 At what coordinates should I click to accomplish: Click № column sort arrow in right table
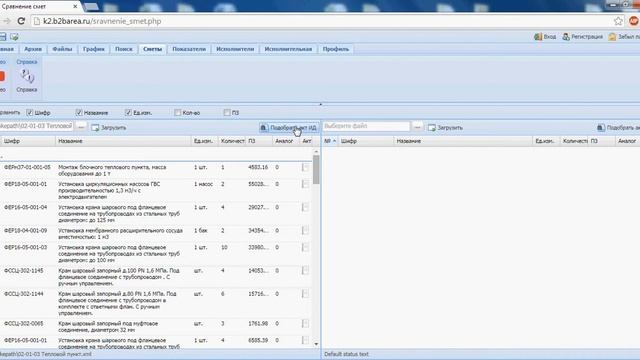click(335, 141)
